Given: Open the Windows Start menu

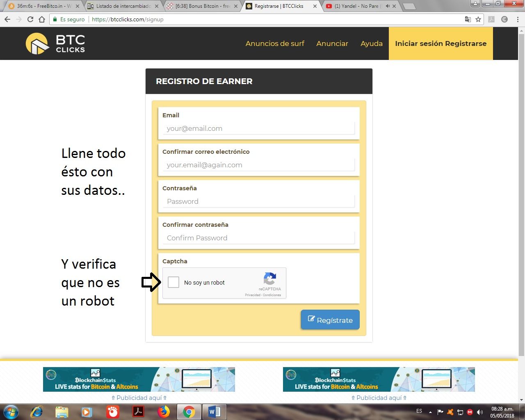Looking at the screenshot, I should pos(11,411).
